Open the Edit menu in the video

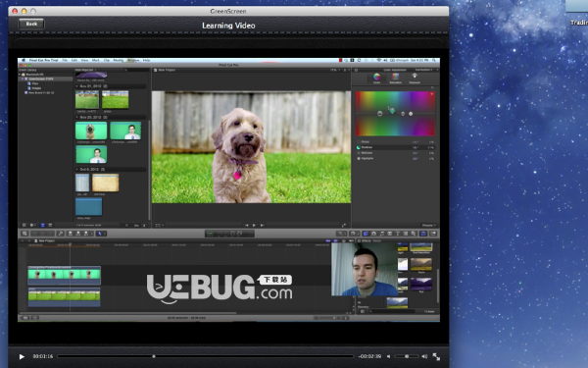tap(74, 60)
